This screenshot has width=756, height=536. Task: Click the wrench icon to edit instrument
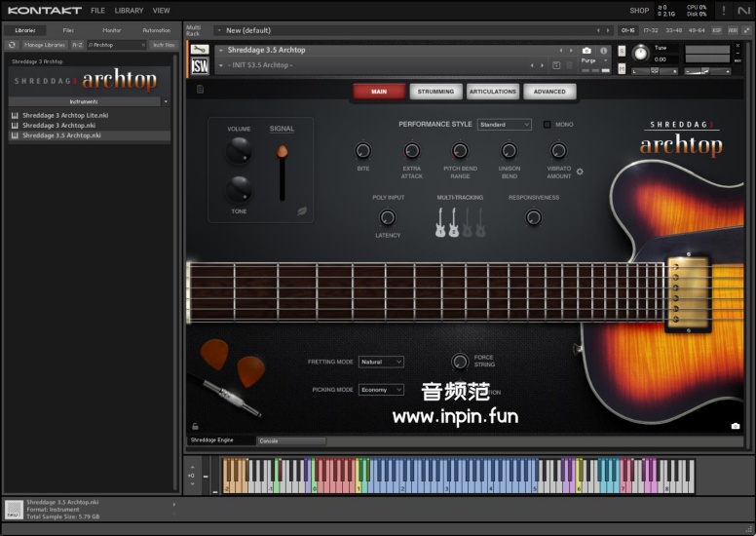coord(200,50)
